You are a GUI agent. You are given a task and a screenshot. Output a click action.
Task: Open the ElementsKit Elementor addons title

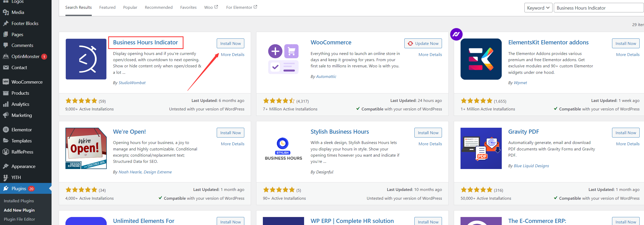[x=548, y=43]
